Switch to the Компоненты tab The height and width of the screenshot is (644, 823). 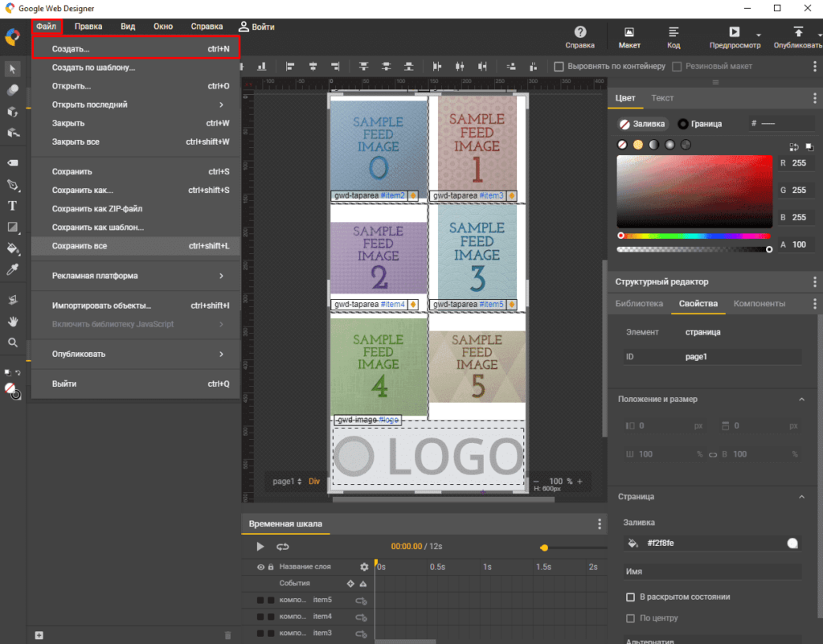click(x=759, y=304)
